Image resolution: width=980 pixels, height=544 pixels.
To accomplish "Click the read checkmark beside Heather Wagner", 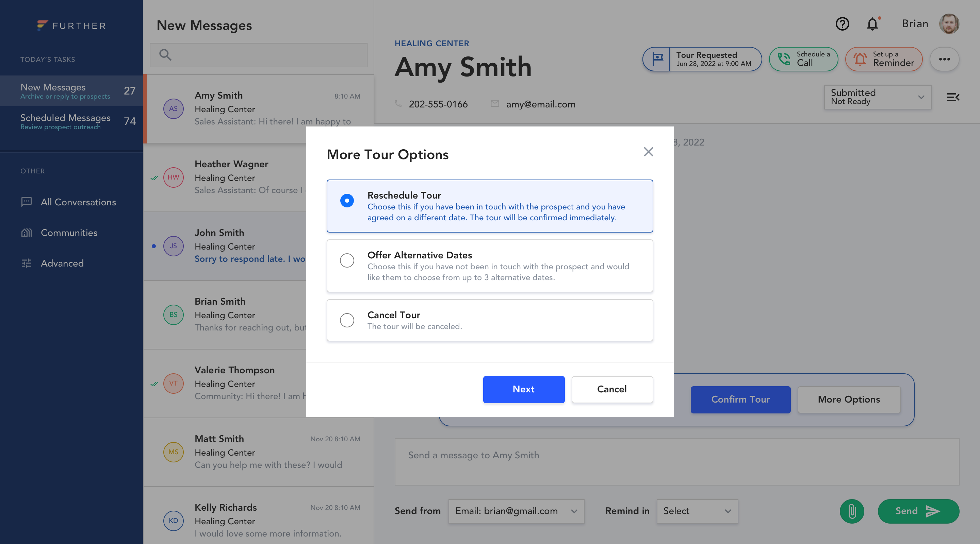I will pyautogui.click(x=154, y=177).
